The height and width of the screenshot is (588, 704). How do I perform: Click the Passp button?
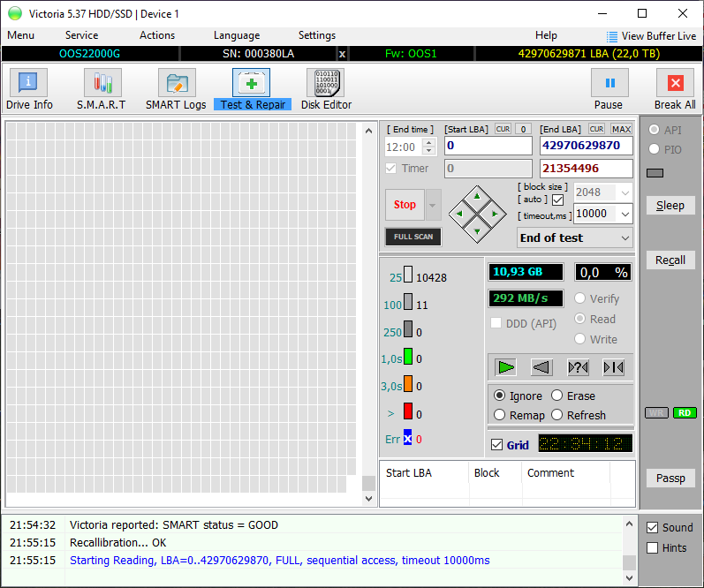point(670,479)
